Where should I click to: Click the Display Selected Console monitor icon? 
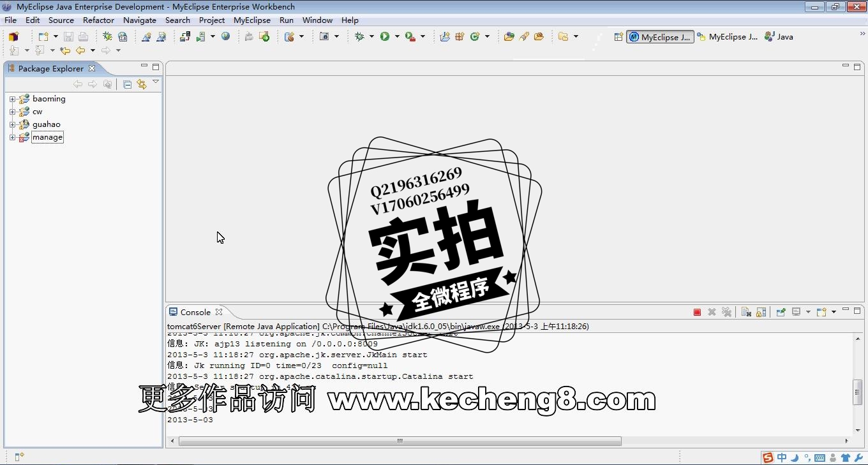[797, 312]
